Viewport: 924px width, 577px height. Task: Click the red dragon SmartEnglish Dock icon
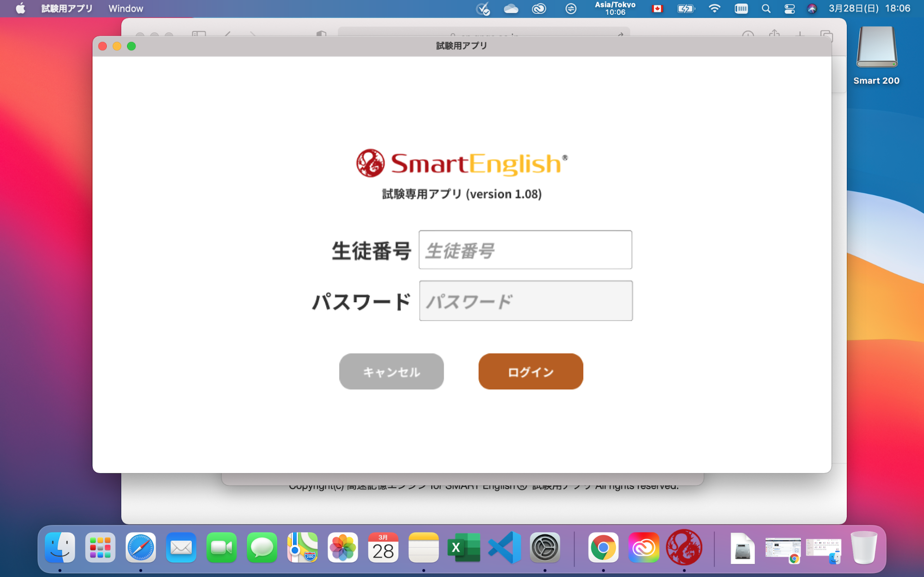click(684, 547)
